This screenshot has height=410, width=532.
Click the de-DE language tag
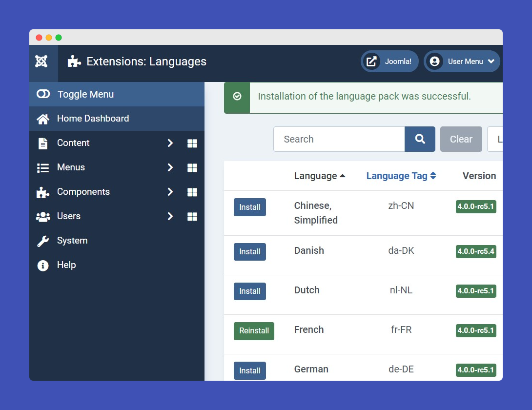coord(401,369)
